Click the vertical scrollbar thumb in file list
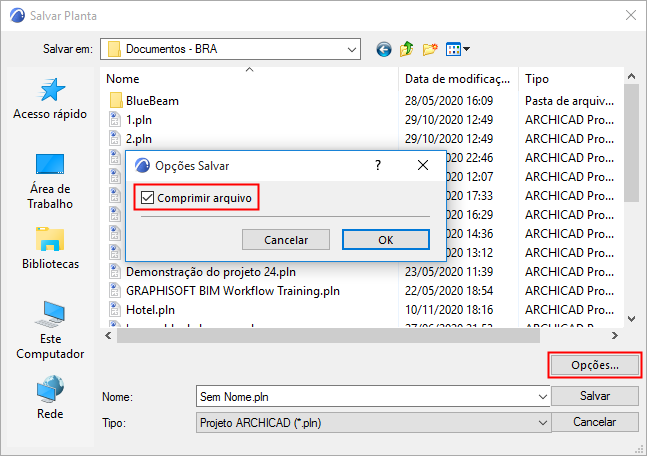The image size is (647, 456). [x=631, y=143]
